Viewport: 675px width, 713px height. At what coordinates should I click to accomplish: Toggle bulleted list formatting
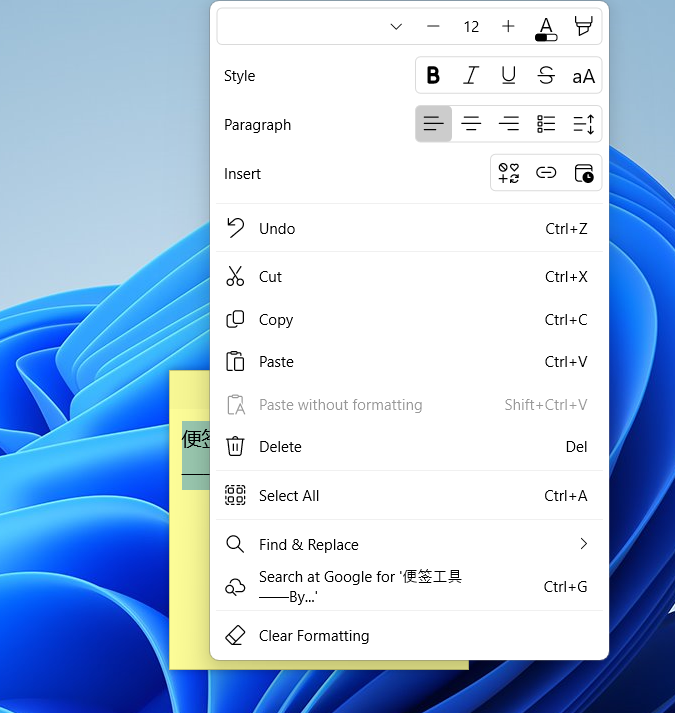tap(546, 124)
